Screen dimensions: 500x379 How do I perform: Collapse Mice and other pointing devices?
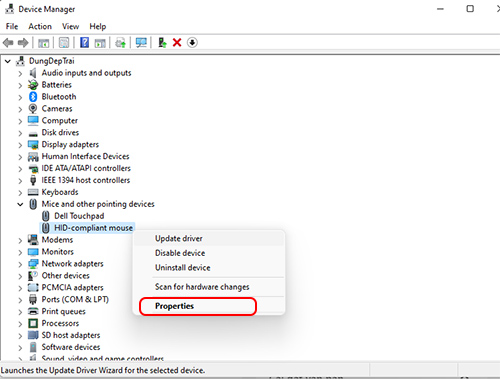[20, 204]
